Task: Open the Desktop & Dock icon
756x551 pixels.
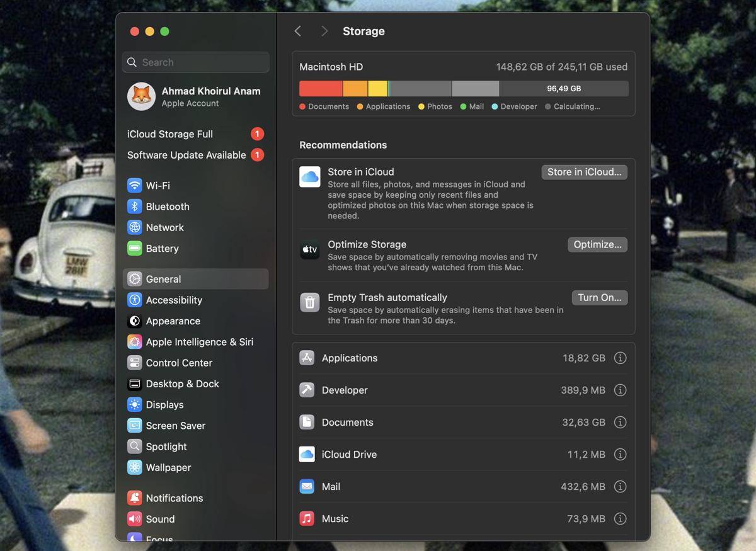Action: (x=134, y=383)
